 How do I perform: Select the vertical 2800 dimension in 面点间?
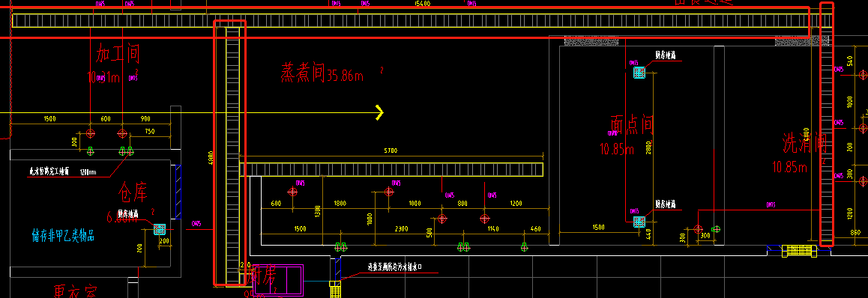click(649, 147)
